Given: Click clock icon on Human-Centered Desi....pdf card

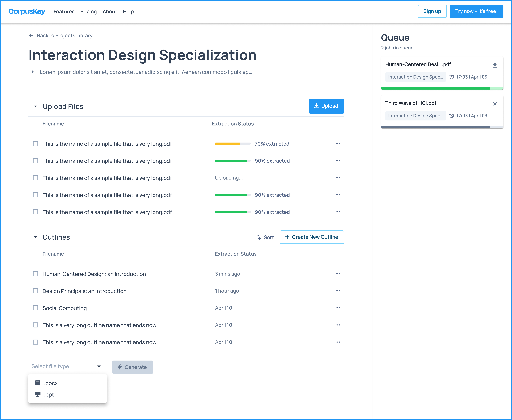Looking at the screenshot, I should 452,77.
